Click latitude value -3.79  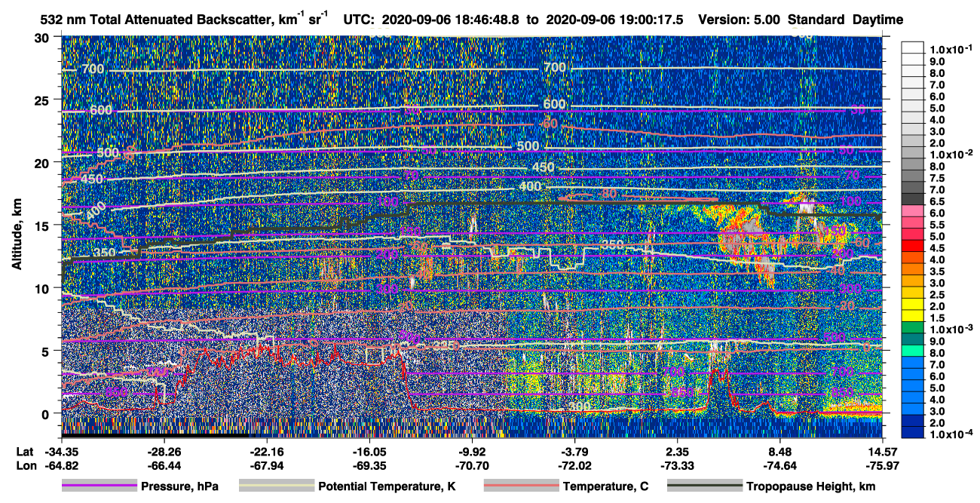click(574, 452)
